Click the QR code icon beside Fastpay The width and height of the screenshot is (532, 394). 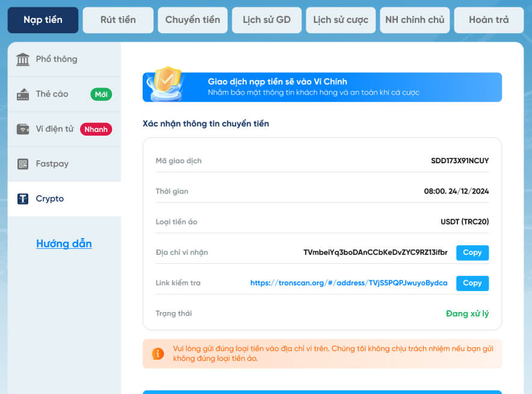coord(23,164)
